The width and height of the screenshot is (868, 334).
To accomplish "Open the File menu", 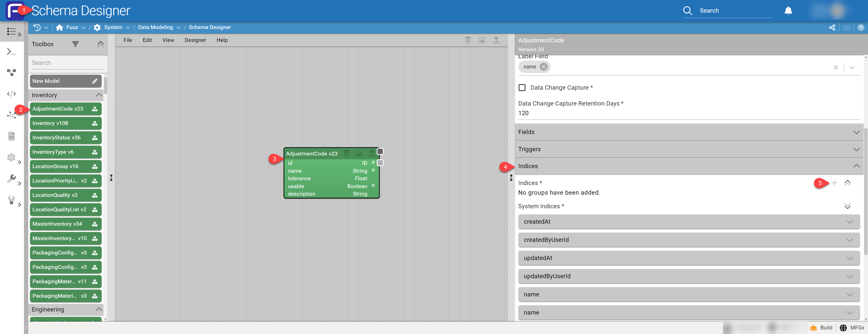I will tap(128, 40).
